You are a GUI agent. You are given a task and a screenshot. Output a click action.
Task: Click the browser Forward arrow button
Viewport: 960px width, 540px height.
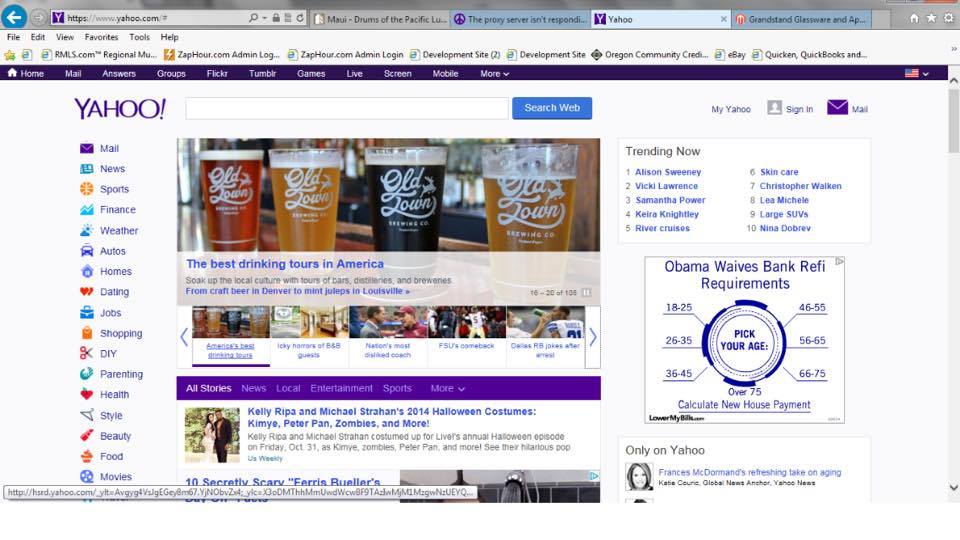click(x=39, y=18)
